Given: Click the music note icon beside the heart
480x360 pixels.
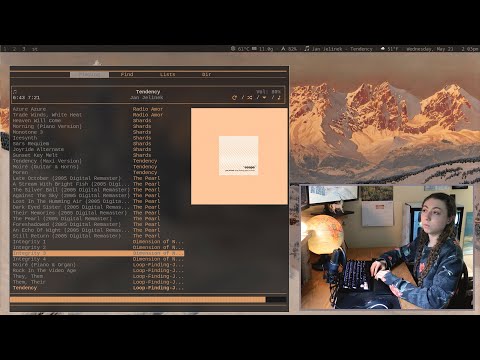Looking at the screenshot, I should tap(279, 97).
